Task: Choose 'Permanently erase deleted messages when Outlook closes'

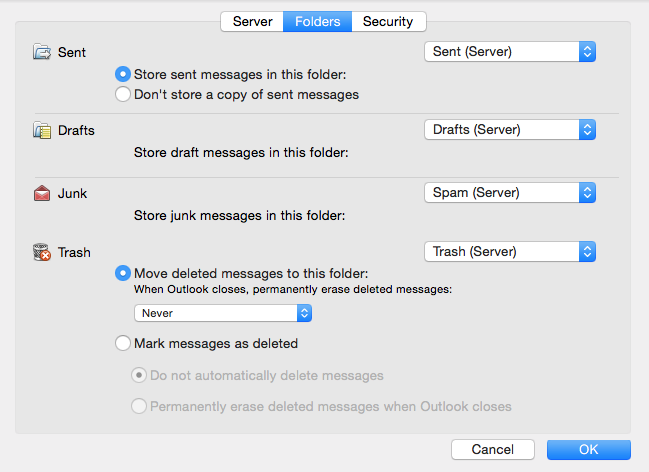Action: (x=140, y=407)
